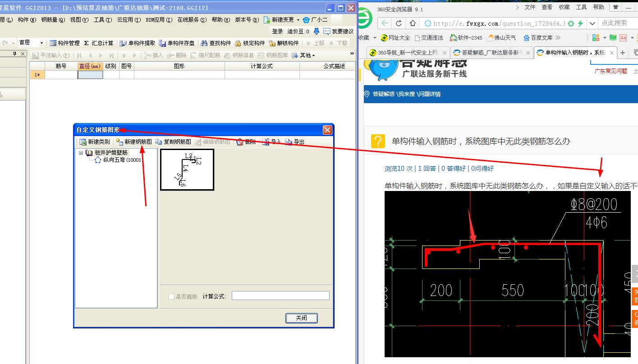638x364 pixels.
Task: Click 查找构件 binoculars button
Action: tap(216, 43)
